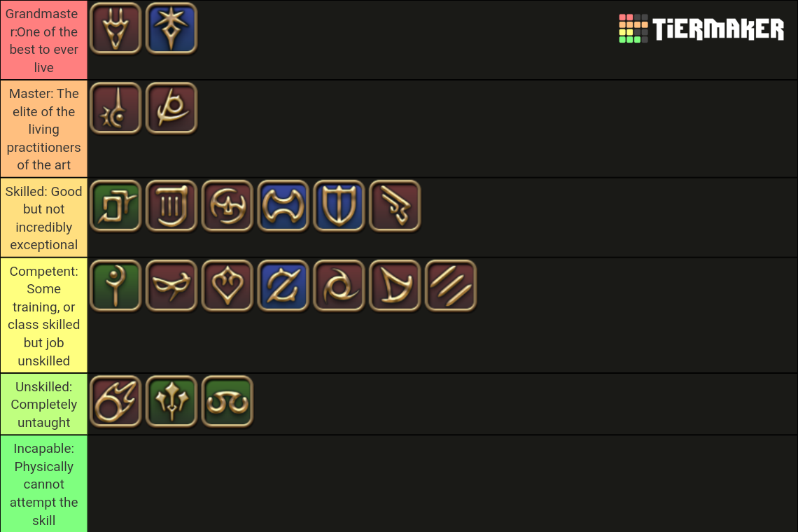Image resolution: width=798 pixels, height=532 pixels.
Task: Click the Dancer mask icon in the Competent tier
Action: tap(171, 285)
